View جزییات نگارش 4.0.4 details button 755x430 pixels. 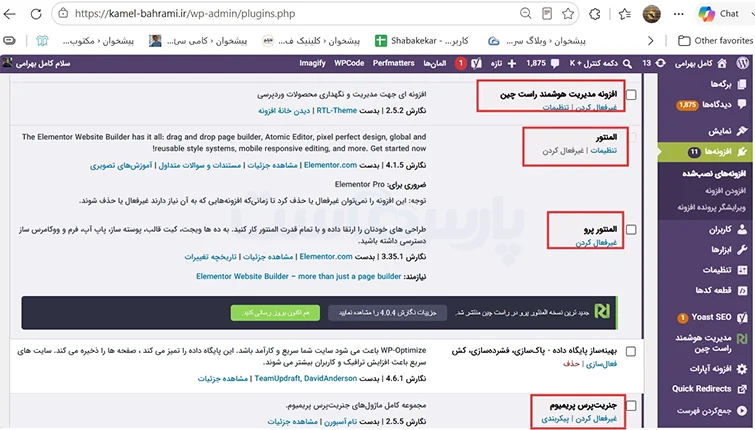[x=388, y=313]
